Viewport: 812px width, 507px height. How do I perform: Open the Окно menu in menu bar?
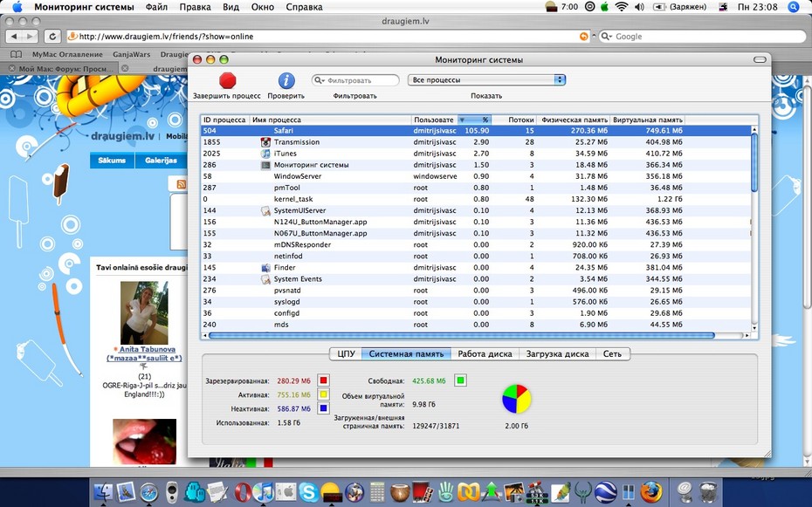coord(263,7)
